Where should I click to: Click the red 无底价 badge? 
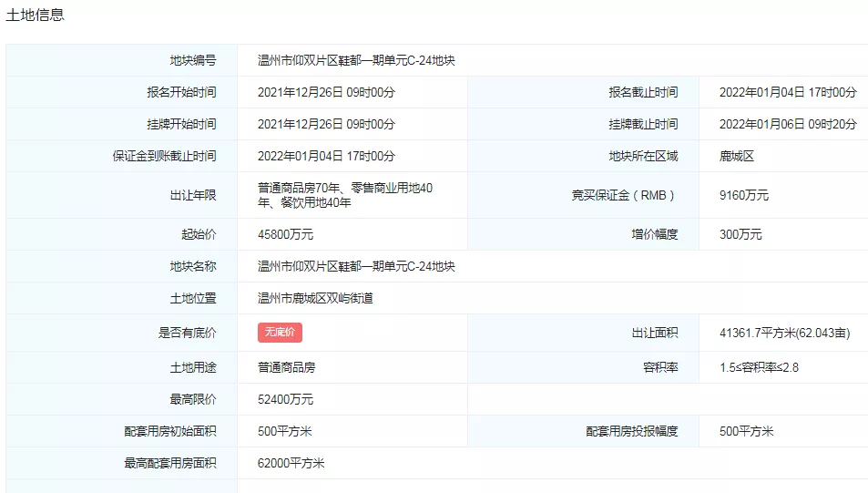coord(280,333)
